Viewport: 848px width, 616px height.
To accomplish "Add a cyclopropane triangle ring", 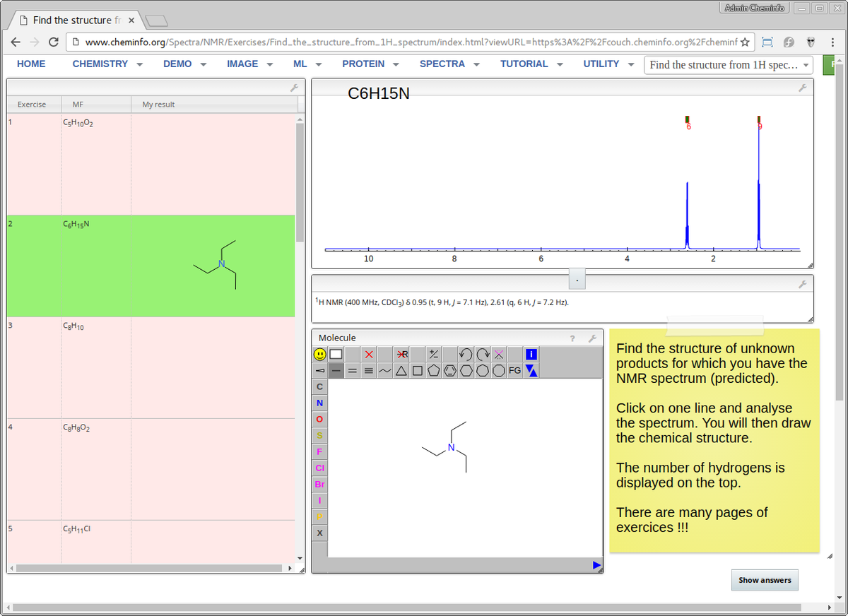I will click(x=401, y=370).
